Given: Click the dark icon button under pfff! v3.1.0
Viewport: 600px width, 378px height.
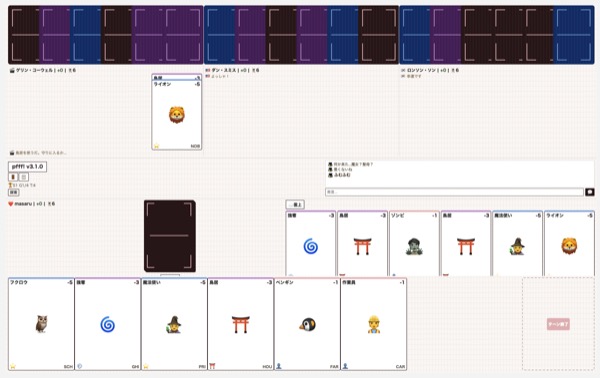Looking at the screenshot, I should [x=13, y=177].
